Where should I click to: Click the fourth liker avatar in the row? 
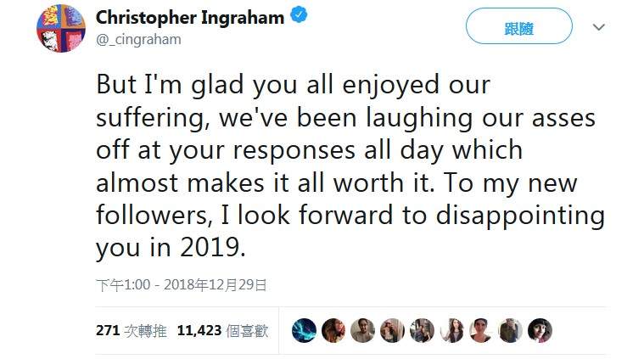393,330
